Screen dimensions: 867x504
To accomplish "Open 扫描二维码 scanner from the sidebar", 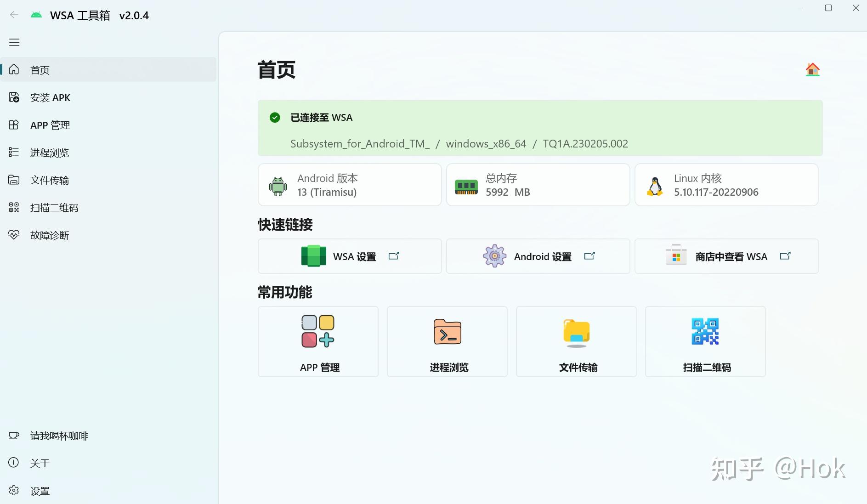I will [54, 208].
